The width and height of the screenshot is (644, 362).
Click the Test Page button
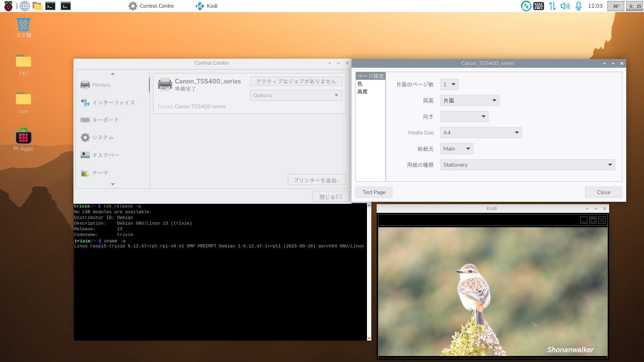[x=374, y=192]
